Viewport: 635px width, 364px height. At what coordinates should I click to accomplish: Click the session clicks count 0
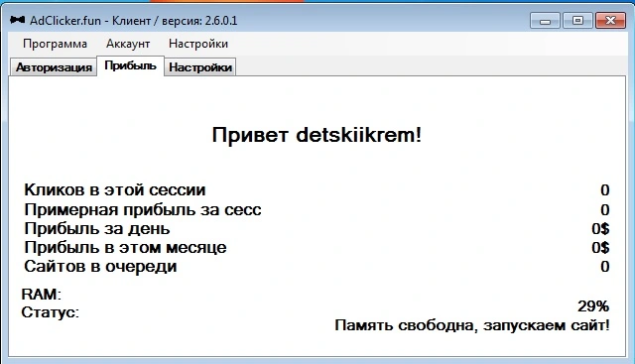pyautogui.click(x=605, y=189)
